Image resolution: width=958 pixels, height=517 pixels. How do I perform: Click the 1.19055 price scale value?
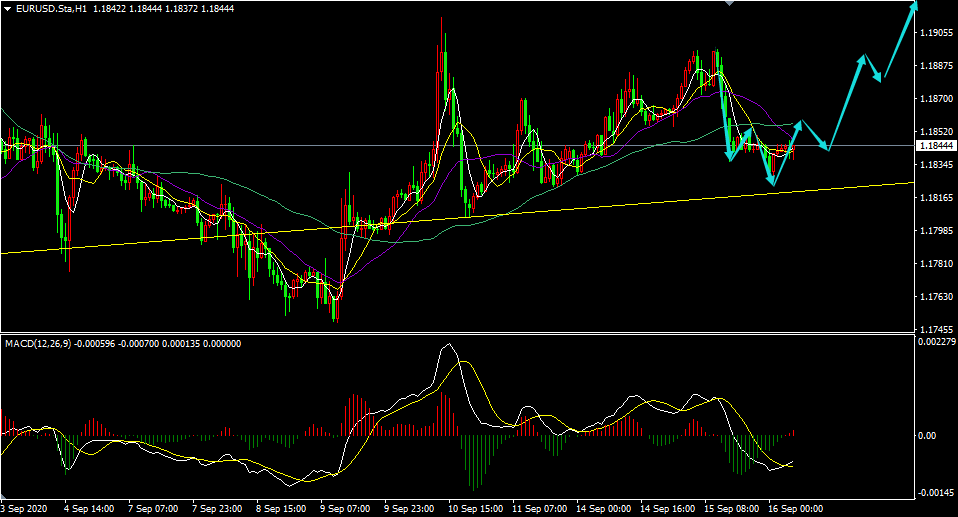pos(937,33)
